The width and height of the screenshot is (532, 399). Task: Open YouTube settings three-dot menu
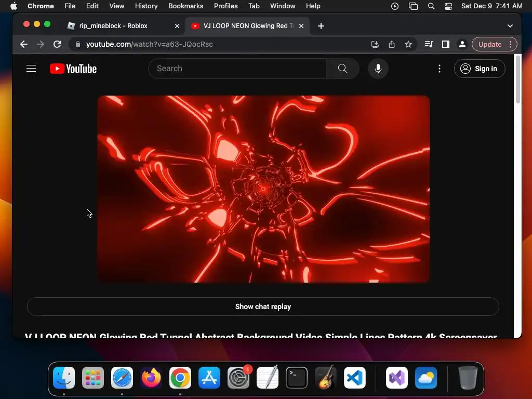440,69
